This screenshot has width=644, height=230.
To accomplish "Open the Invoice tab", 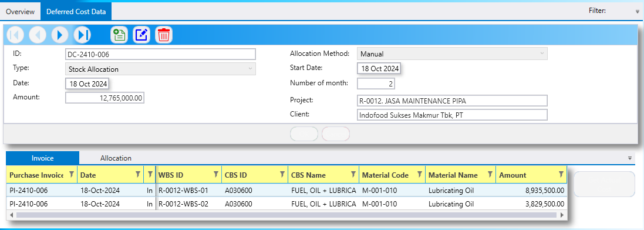I will point(43,158).
